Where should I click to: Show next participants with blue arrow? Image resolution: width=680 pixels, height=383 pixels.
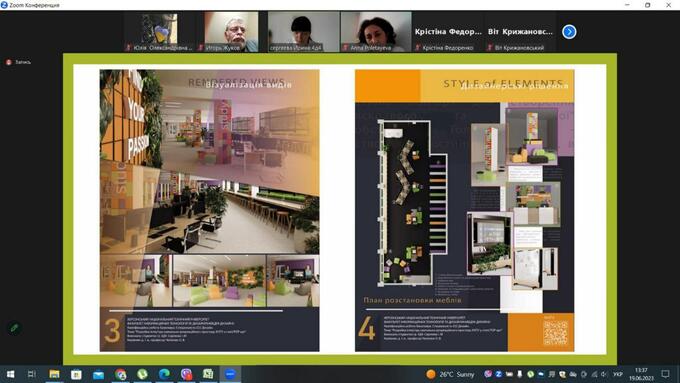pos(569,32)
